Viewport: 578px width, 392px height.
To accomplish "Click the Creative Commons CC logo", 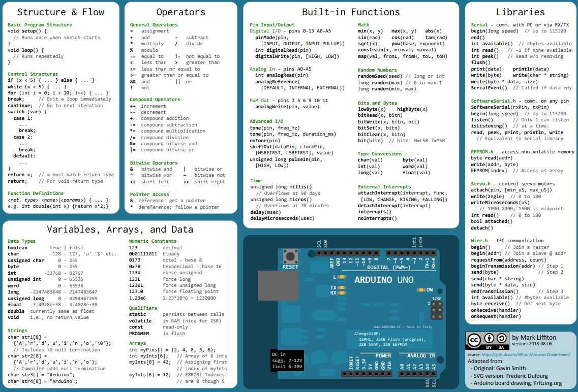I will [x=474, y=340].
